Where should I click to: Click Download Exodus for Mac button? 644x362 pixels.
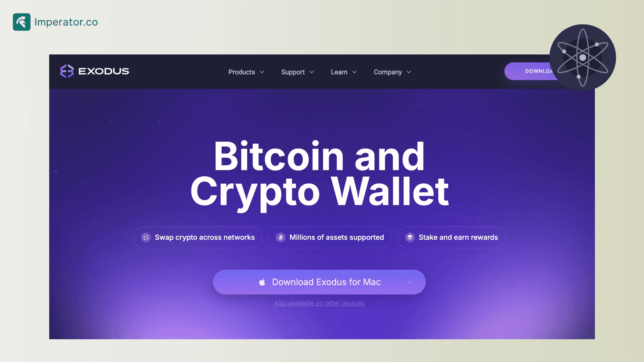click(319, 282)
